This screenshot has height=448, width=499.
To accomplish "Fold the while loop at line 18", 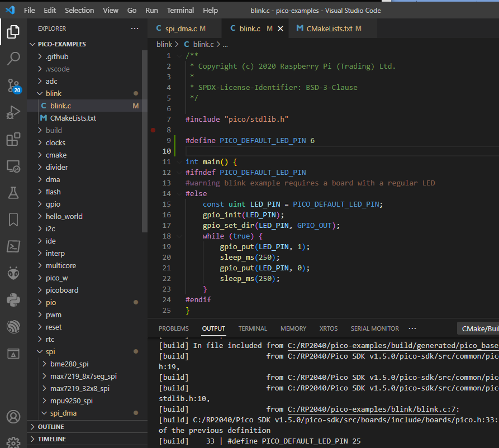I will click(x=179, y=236).
